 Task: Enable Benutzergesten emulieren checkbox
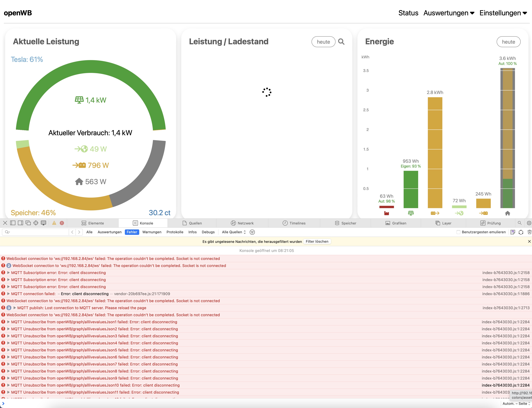click(x=458, y=232)
